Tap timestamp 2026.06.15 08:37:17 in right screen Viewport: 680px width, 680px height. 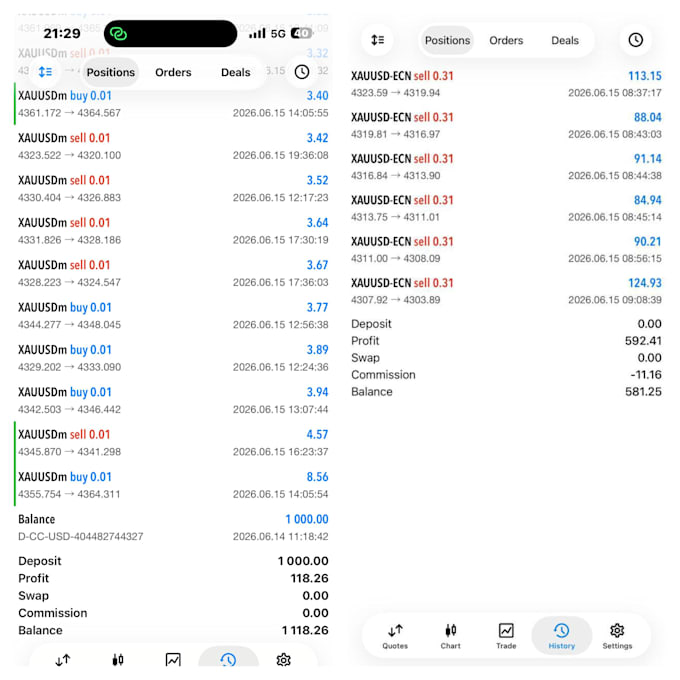point(615,93)
